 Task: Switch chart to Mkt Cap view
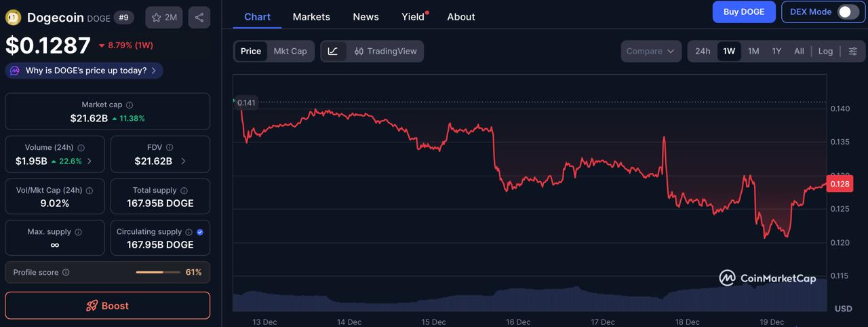click(x=290, y=51)
